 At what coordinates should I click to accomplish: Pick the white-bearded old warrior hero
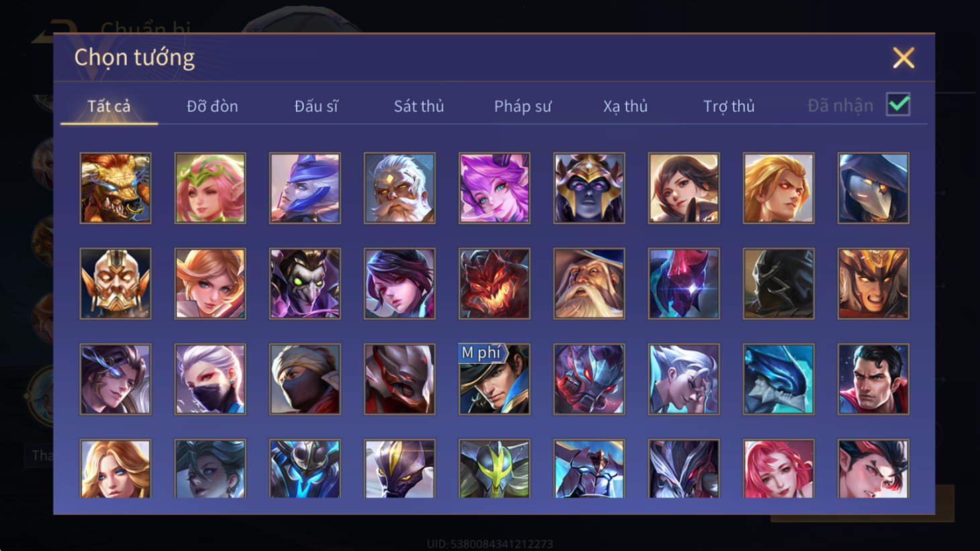[x=400, y=188]
